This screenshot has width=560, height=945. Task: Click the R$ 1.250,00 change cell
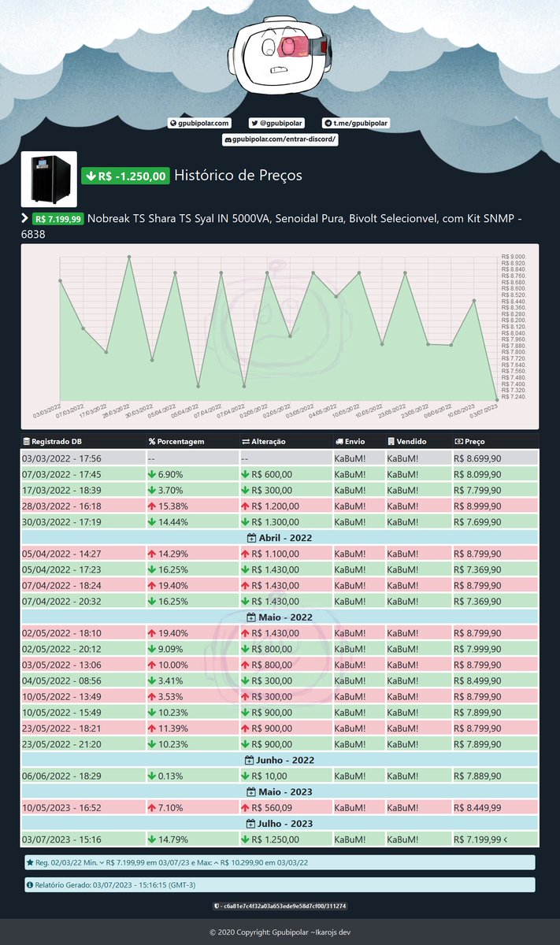(x=285, y=839)
